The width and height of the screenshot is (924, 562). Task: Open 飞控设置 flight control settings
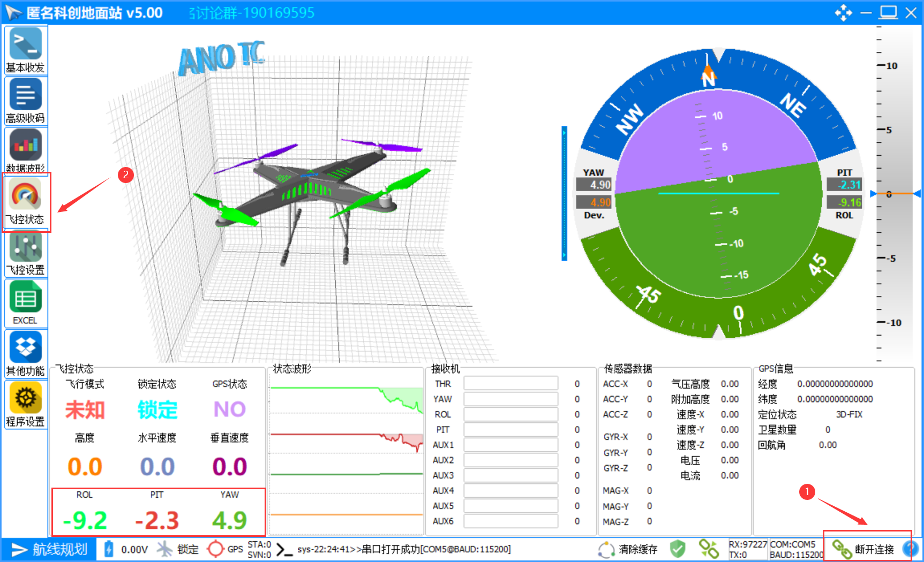[25, 253]
